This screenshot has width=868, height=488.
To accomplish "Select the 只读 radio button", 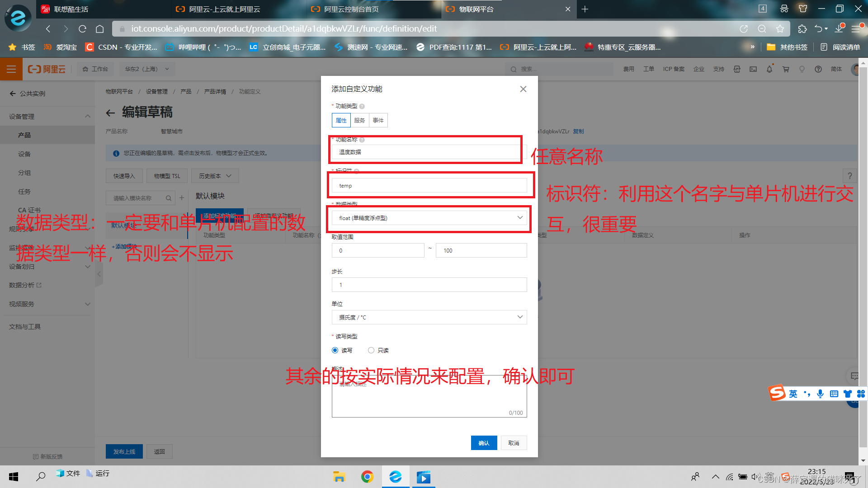I will pyautogui.click(x=371, y=350).
